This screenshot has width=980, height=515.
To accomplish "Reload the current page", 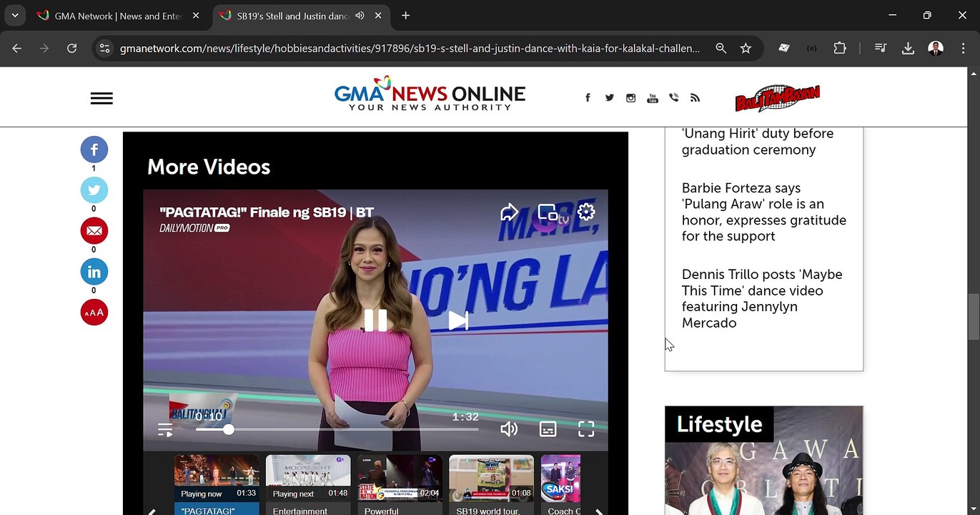I will click(71, 49).
